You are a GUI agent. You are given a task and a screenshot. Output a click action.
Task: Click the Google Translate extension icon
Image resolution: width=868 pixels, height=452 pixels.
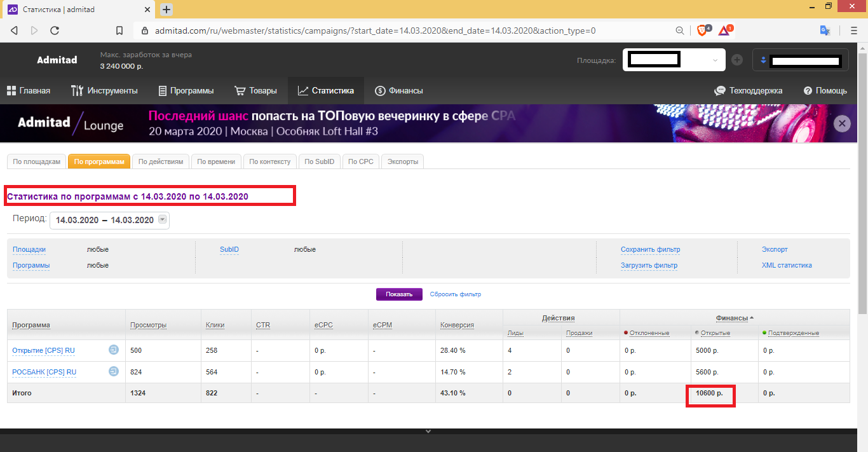point(825,31)
